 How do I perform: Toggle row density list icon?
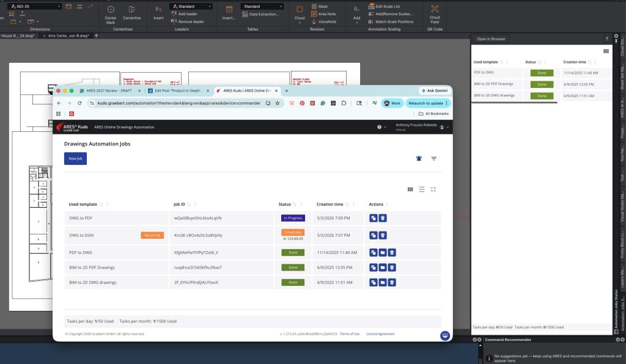pos(422,189)
